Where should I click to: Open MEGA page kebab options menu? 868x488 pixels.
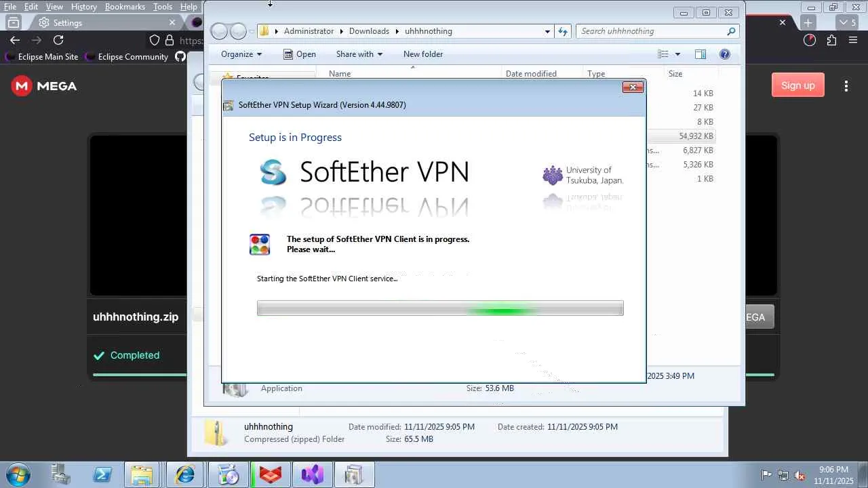coord(846,86)
